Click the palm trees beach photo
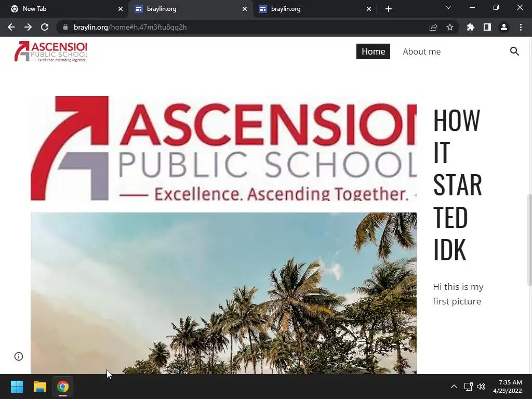 pyautogui.click(x=223, y=293)
